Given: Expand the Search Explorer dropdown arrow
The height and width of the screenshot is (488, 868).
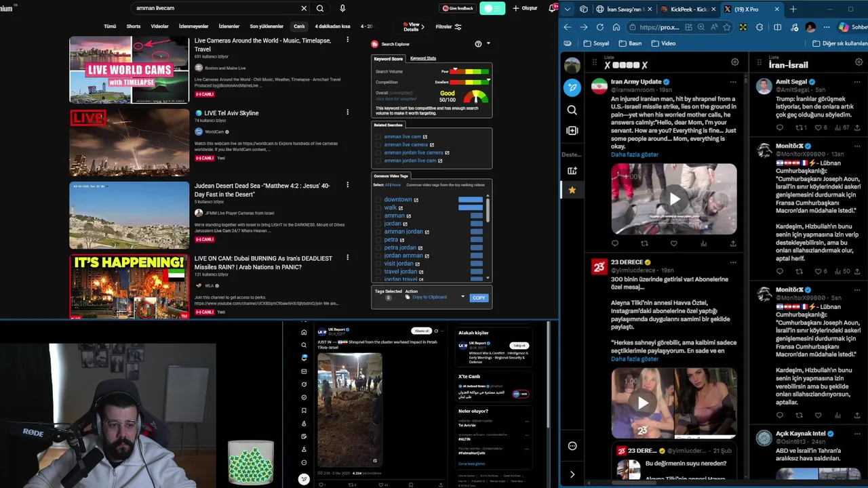Looking at the screenshot, I should (x=488, y=44).
